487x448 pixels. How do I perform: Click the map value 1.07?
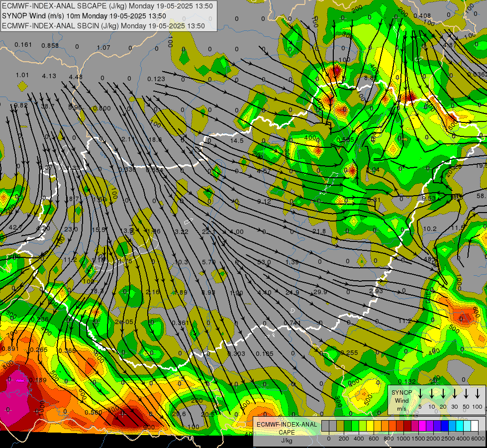coord(103,48)
